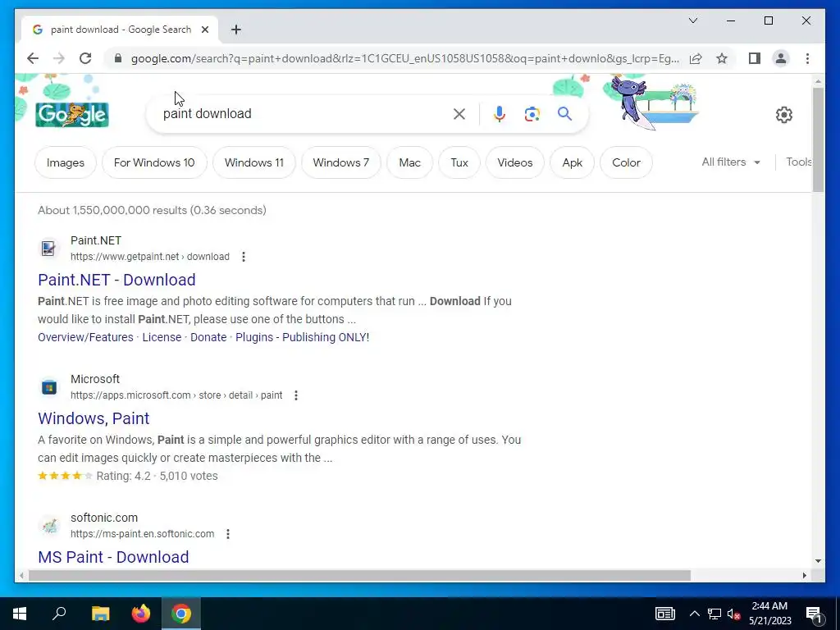Screen dimensions: 840x630
Task: Choose the Color filter chip
Action: pyautogui.click(x=626, y=162)
